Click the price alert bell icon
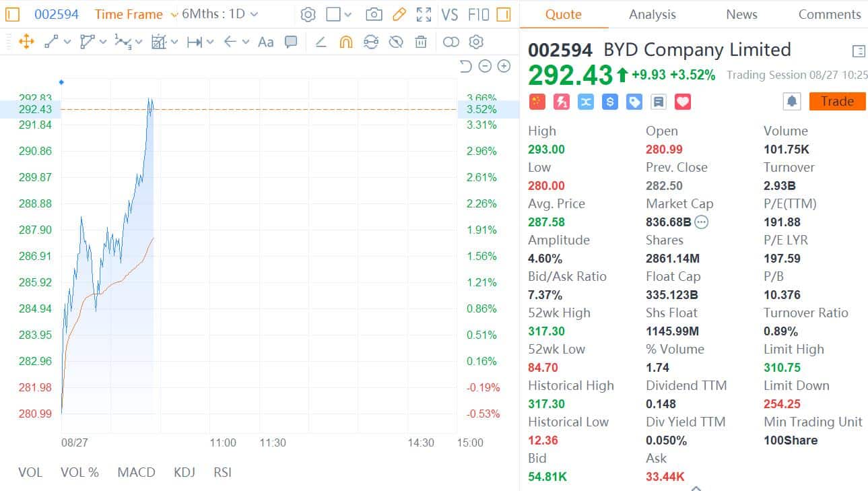868x491 pixels. (x=792, y=102)
